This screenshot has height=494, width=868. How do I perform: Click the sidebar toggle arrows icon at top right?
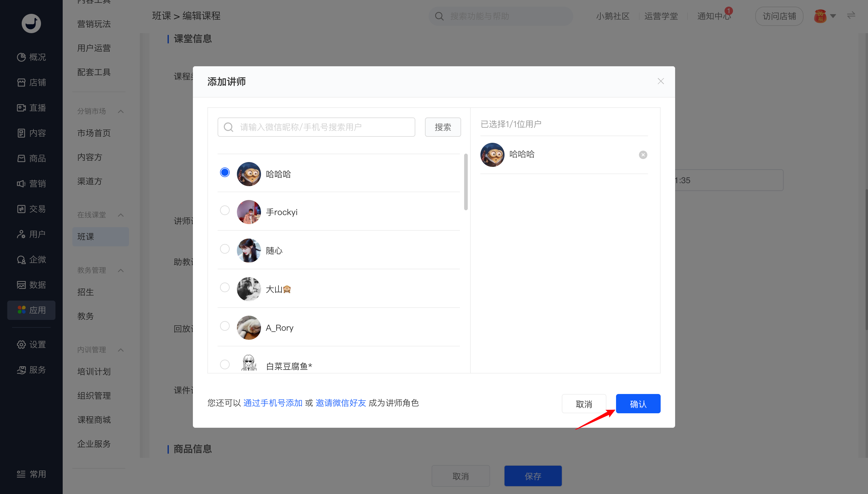tap(851, 16)
